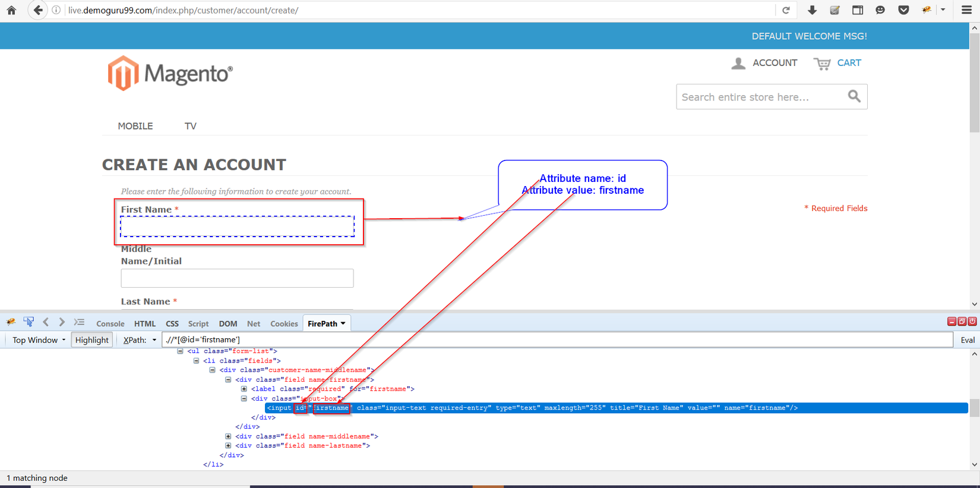This screenshot has height=488, width=980.
Task: Collapse the ul form-list node
Action: coord(180,351)
